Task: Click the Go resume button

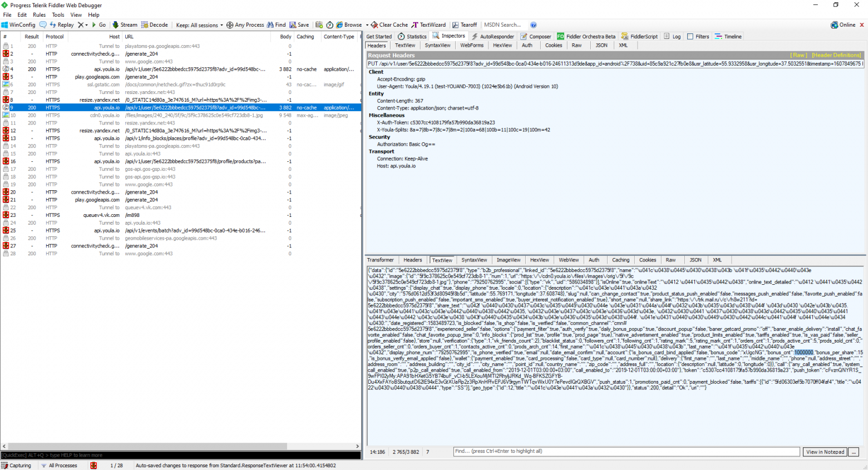Action: tap(98, 25)
